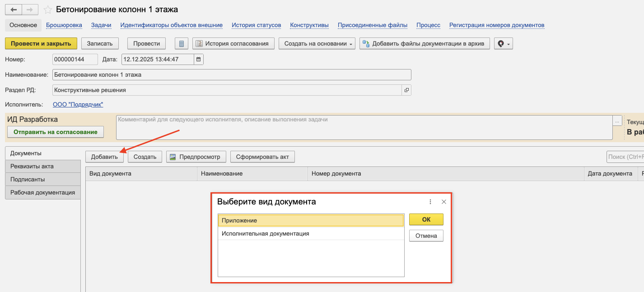Open the dropdown with the round pin icon

click(x=503, y=43)
